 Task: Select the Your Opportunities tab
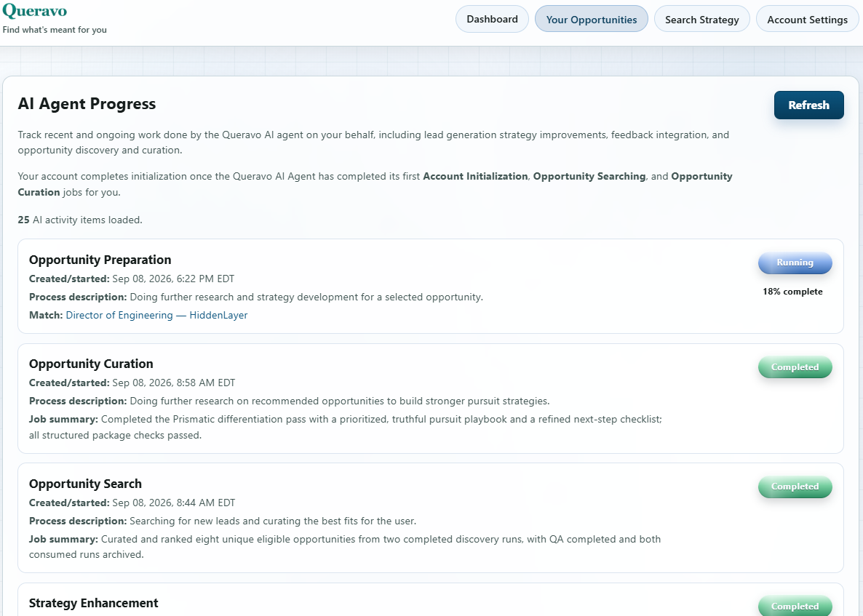tap(591, 19)
